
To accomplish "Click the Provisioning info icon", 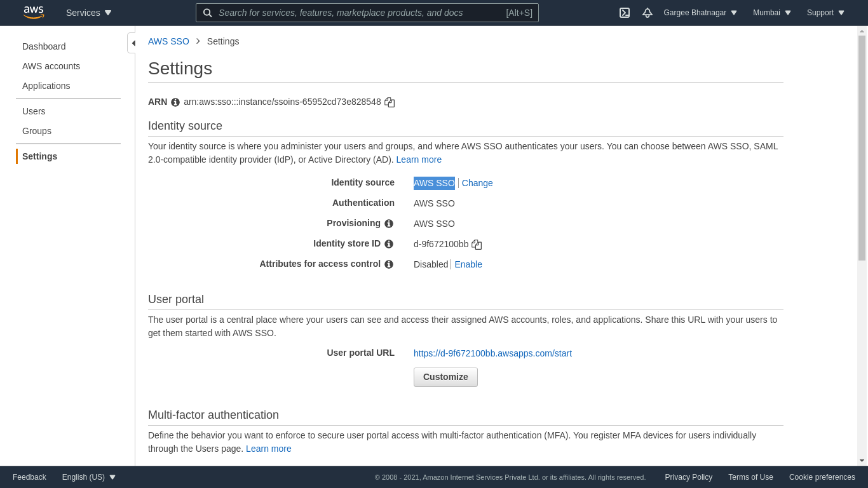I will point(389,224).
